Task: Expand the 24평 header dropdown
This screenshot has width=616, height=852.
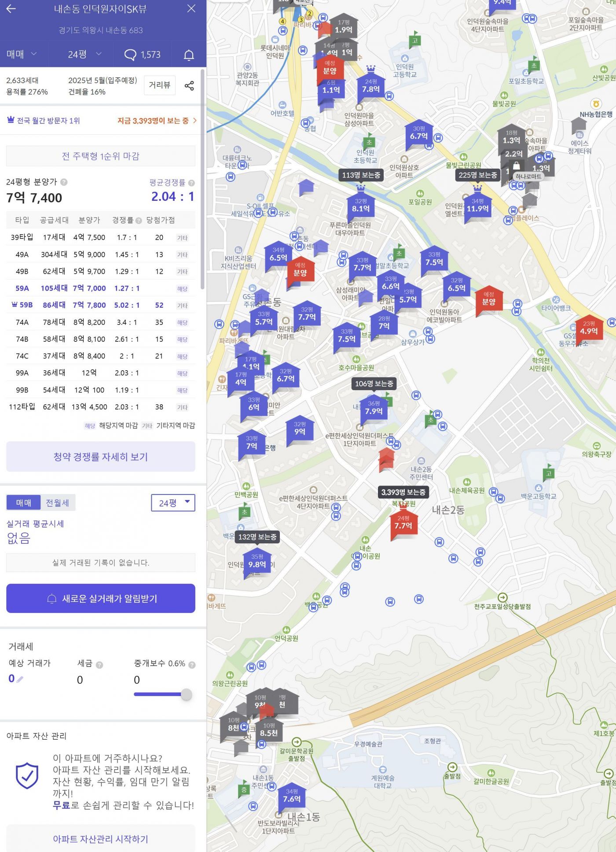Action: (x=84, y=55)
